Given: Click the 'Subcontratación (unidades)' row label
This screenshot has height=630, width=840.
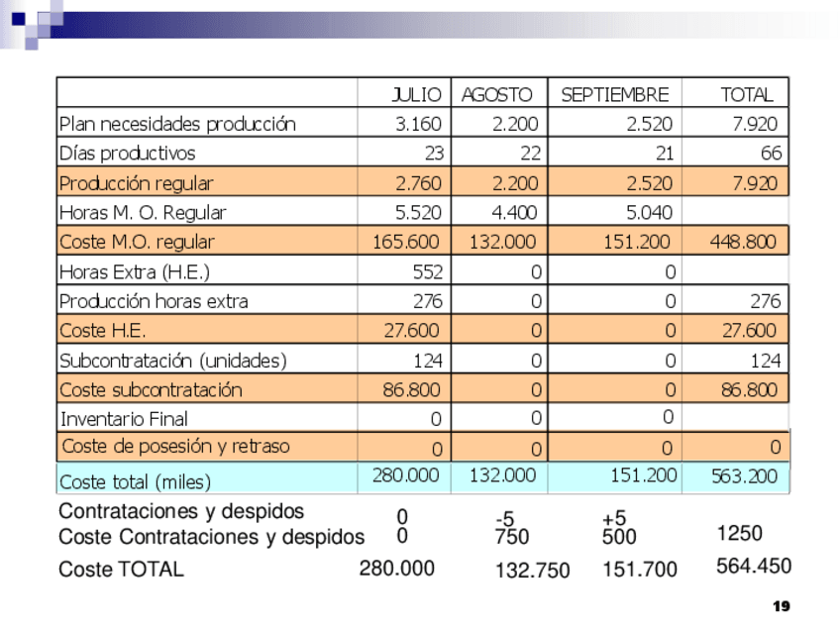Looking at the screenshot, I should click(x=172, y=361).
